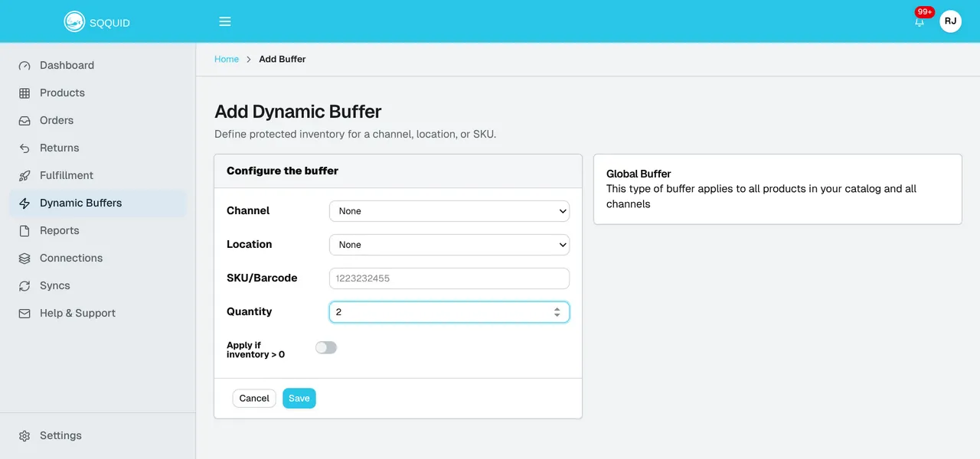The image size is (980, 459).
Task: Click the Add Dynamic Buffer heading
Action: coord(298,112)
